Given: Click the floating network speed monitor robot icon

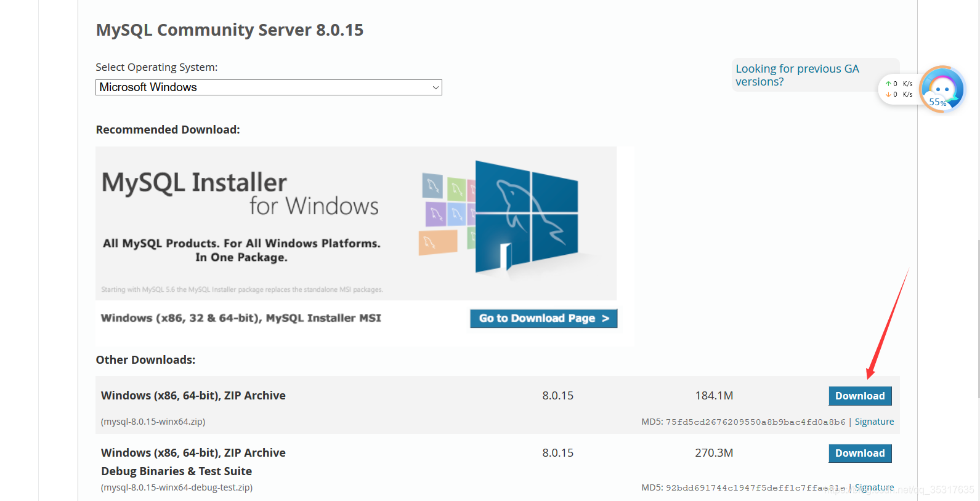Looking at the screenshot, I should (x=942, y=89).
